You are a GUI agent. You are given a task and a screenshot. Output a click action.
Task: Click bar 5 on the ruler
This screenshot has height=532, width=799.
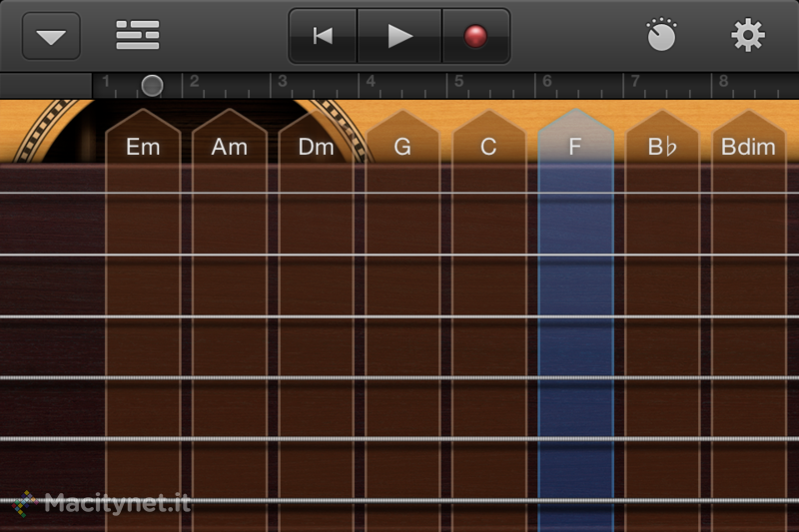tap(458, 84)
